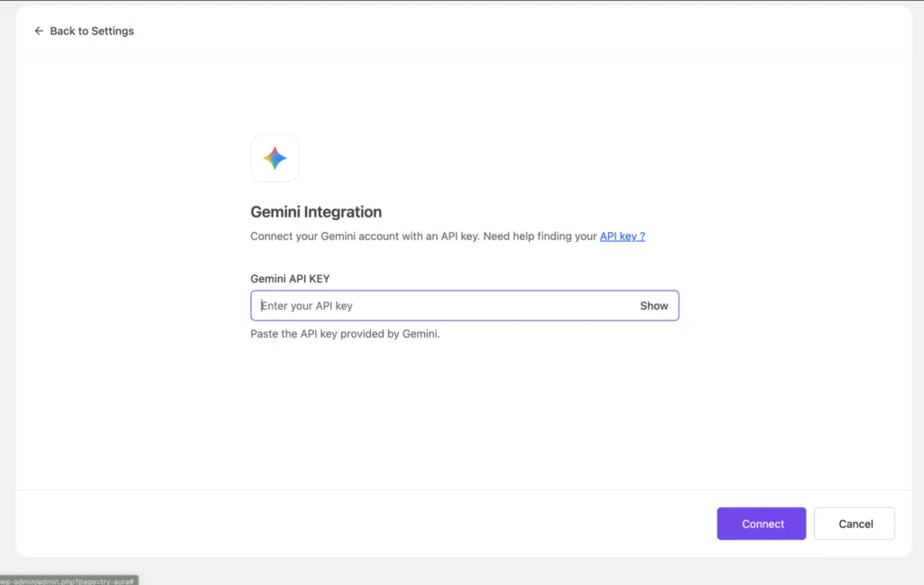Click the 'Connect your Gemini account' description text
Viewport: 924px width, 585px height.
[424, 236]
